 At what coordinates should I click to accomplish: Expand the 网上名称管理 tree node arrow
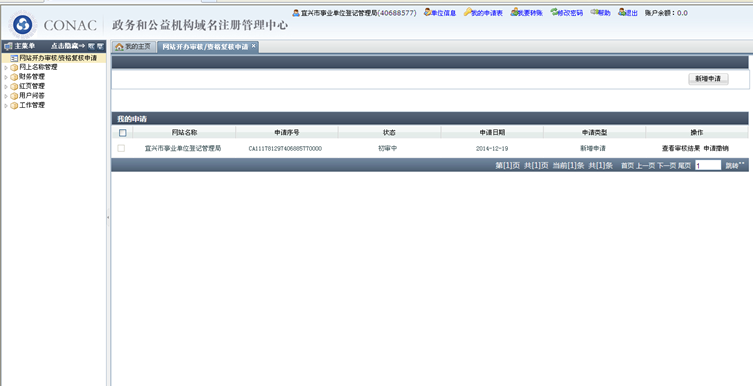point(6,68)
